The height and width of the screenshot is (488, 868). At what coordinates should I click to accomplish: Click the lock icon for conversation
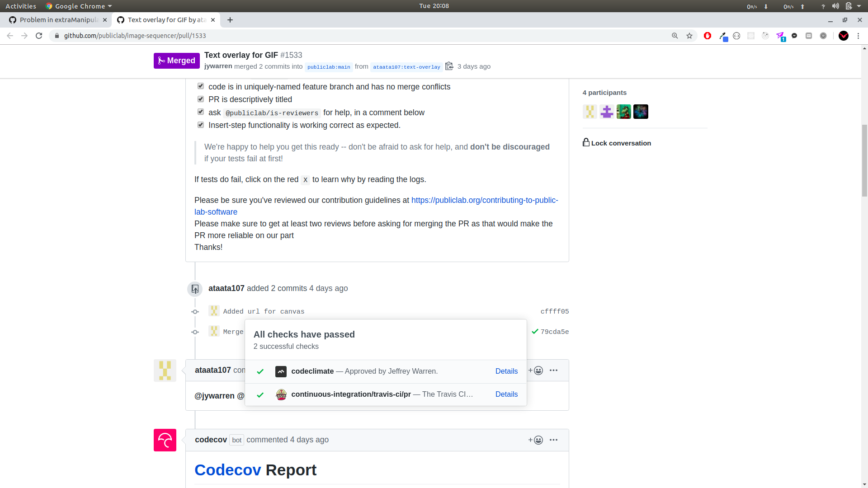[586, 142]
